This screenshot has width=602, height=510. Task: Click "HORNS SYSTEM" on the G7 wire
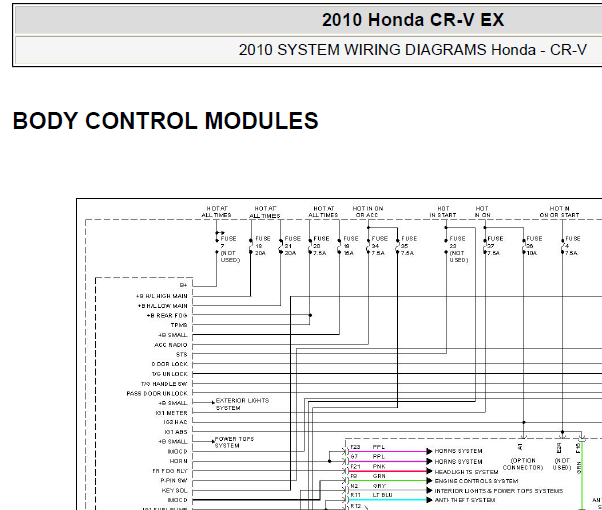458,462
